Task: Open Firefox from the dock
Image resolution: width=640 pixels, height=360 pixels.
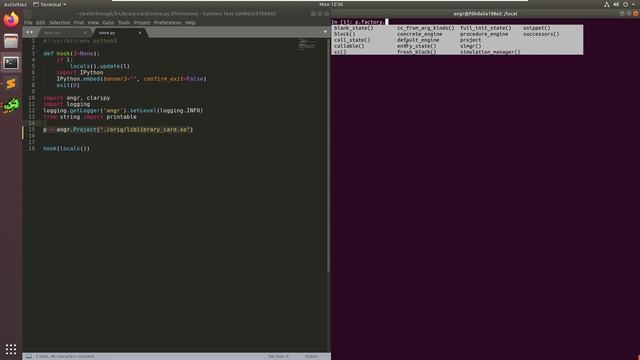Action: click(11, 20)
